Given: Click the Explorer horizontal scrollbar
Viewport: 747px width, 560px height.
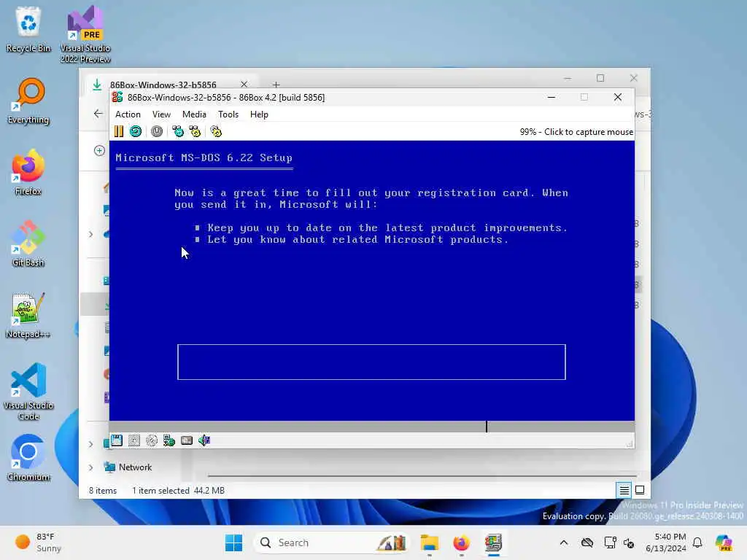Looking at the screenshot, I should [422, 475].
